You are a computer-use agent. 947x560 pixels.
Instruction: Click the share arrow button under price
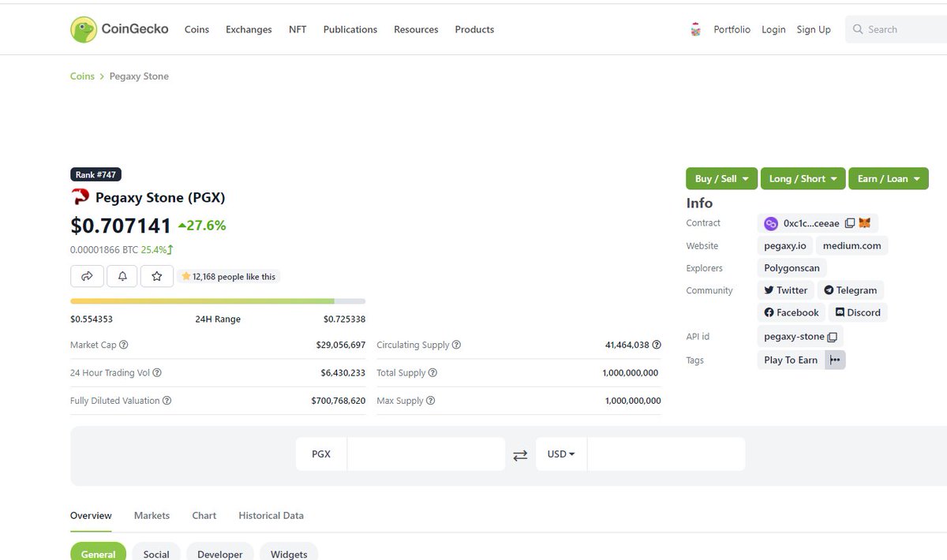tap(87, 276)
